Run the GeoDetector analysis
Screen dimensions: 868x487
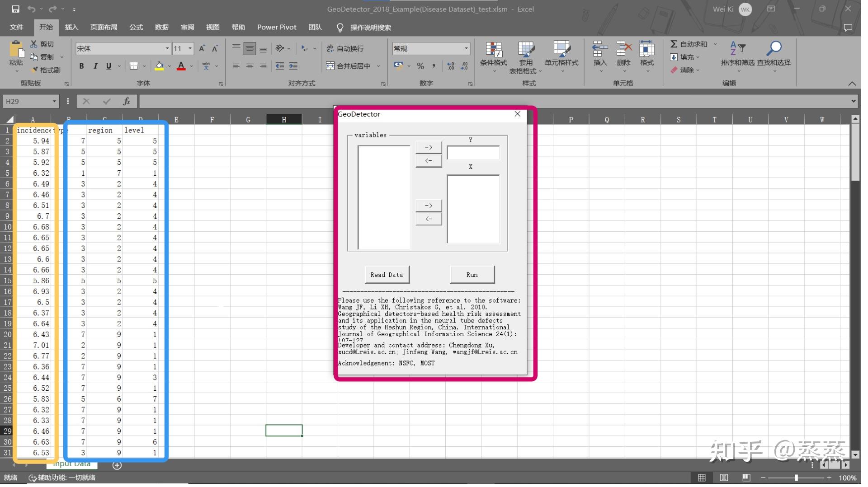click(x=472, y=274)
